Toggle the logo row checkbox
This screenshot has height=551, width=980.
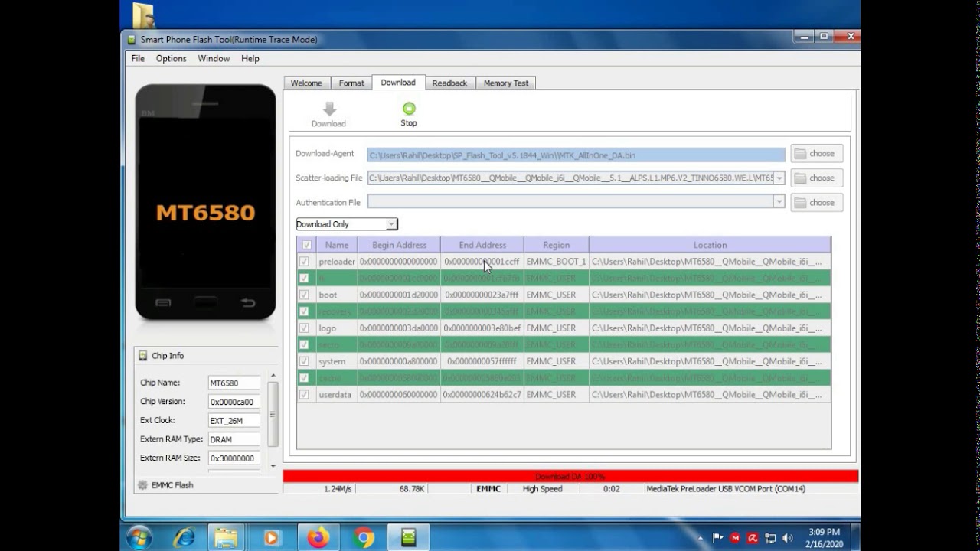coord(305,328)
